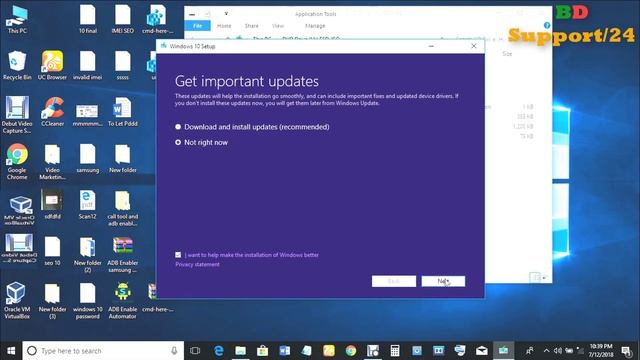Open New folder (2) on desktop
The width and height of the screenshot is (640, 360).
pyautogui.click(x=87, y=255)
